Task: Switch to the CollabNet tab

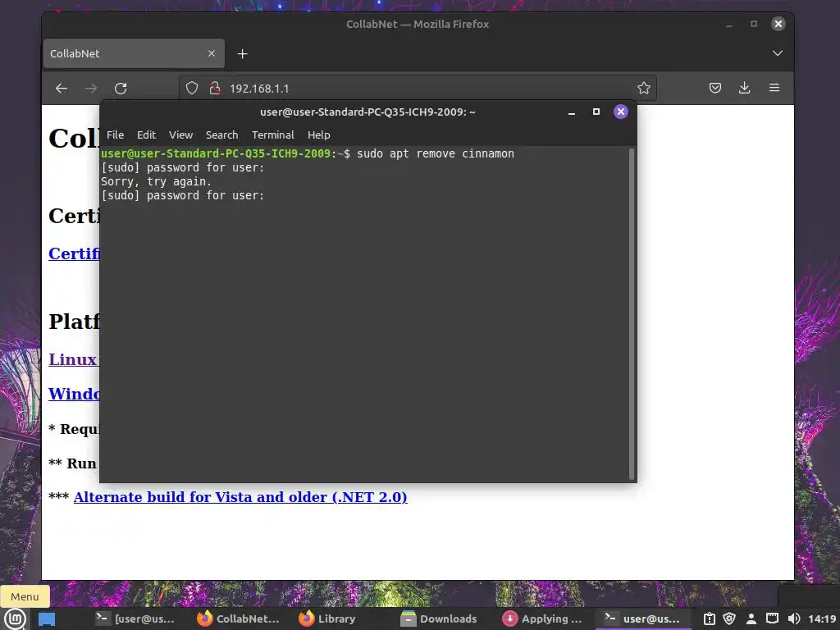Action: [134, 53]
